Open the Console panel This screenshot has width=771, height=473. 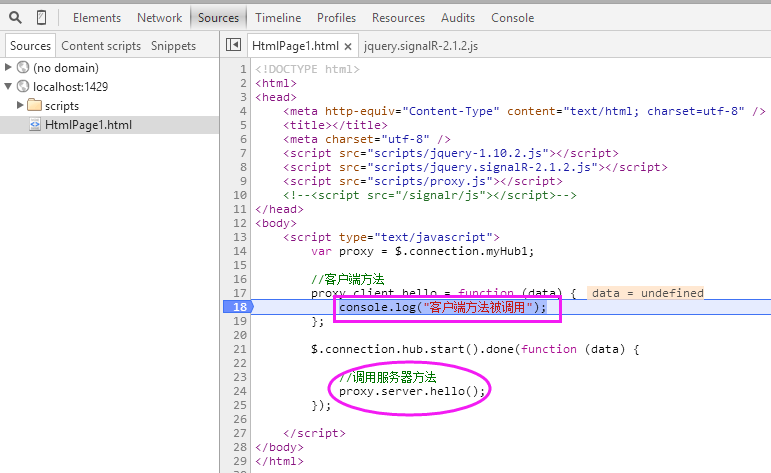[512, 18]
